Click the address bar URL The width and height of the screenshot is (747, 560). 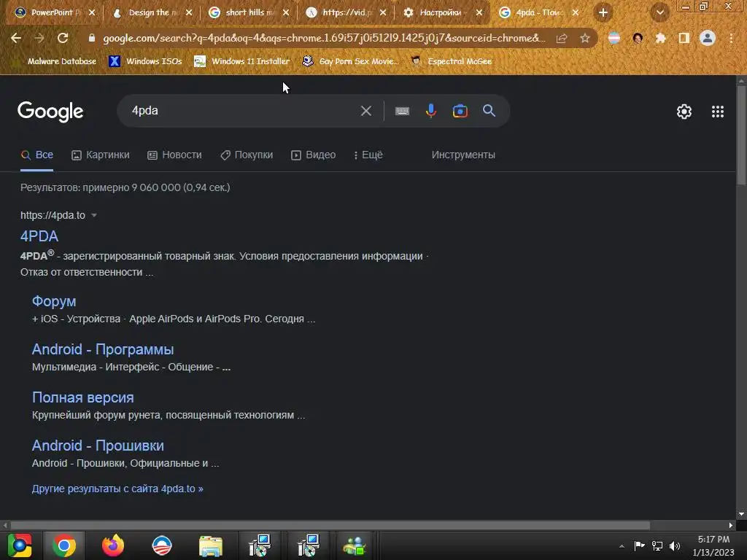pyautogui.click(x=323, y=38)
